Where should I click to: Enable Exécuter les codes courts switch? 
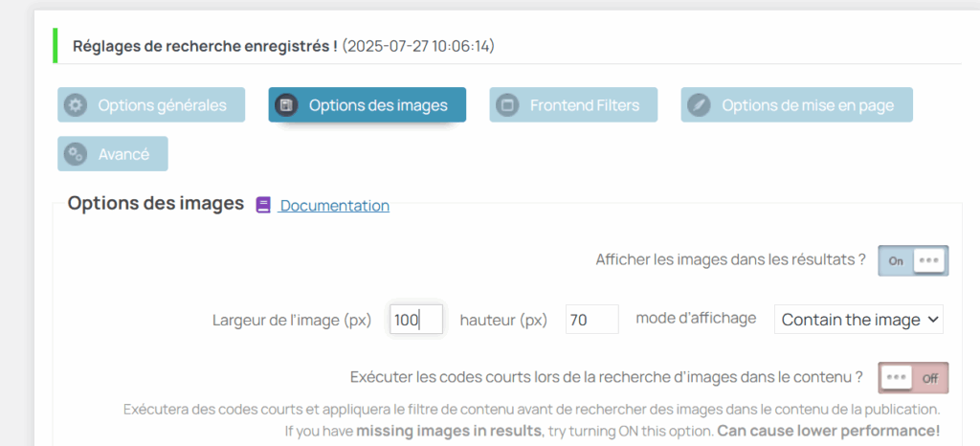tap(913, 378)
